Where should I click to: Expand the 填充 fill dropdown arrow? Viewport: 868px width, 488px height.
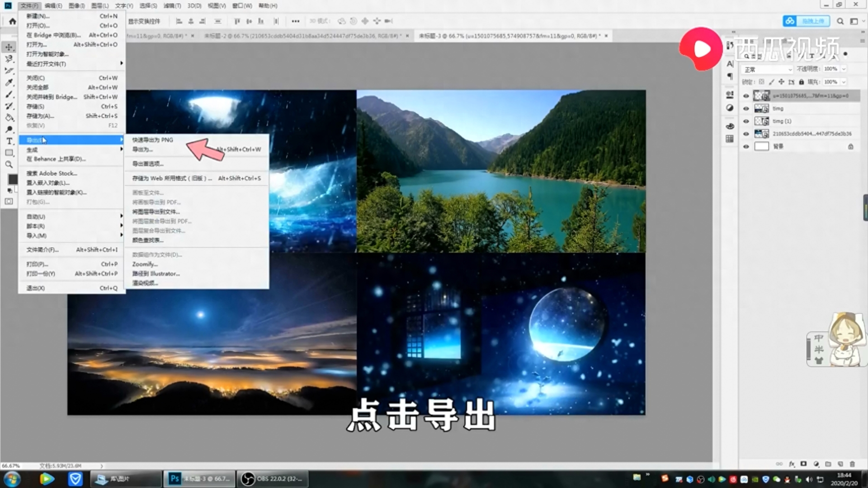coord(844,82)
